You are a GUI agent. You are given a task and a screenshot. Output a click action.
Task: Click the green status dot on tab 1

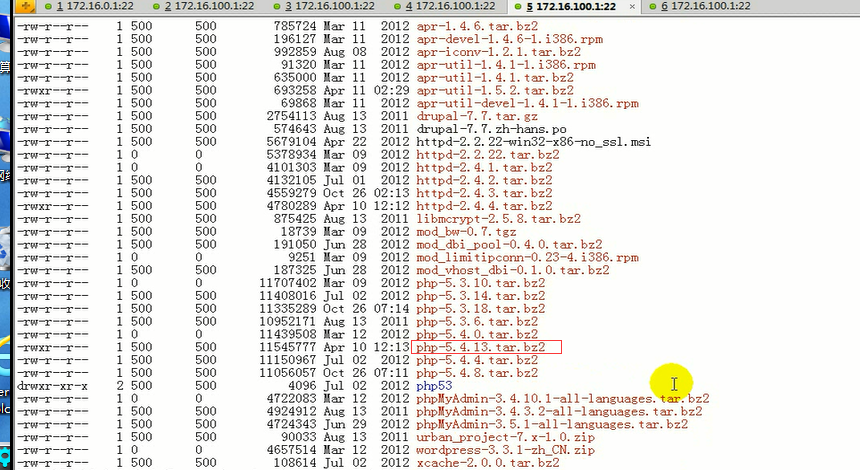tap(48, 7)
